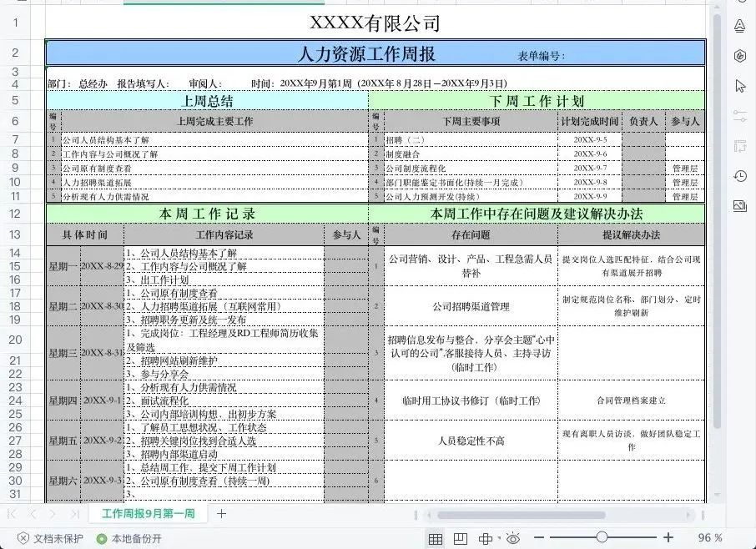Click the 合同管理档案建立 cell
This screenshot has width=756, height=549.
coord(631,400)
